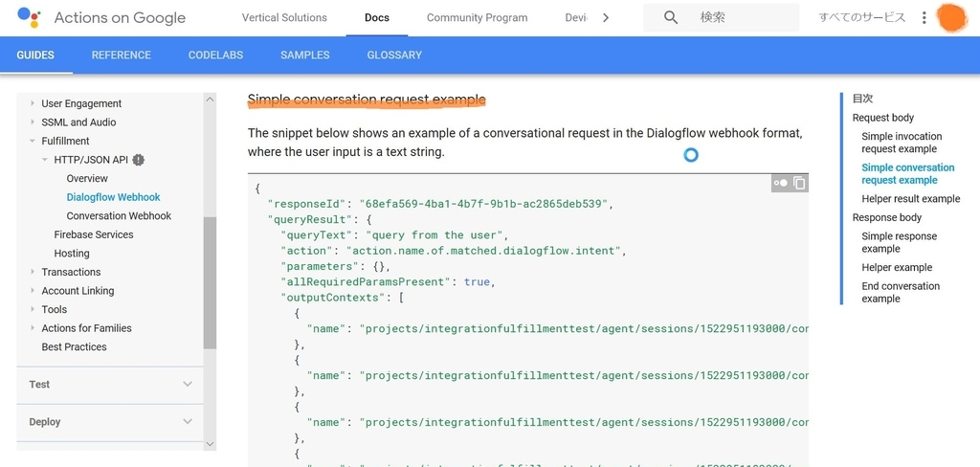This screenshot has height=467, width=980.
Task: Open すべてのサービス link
Action: tap(862, 17)
